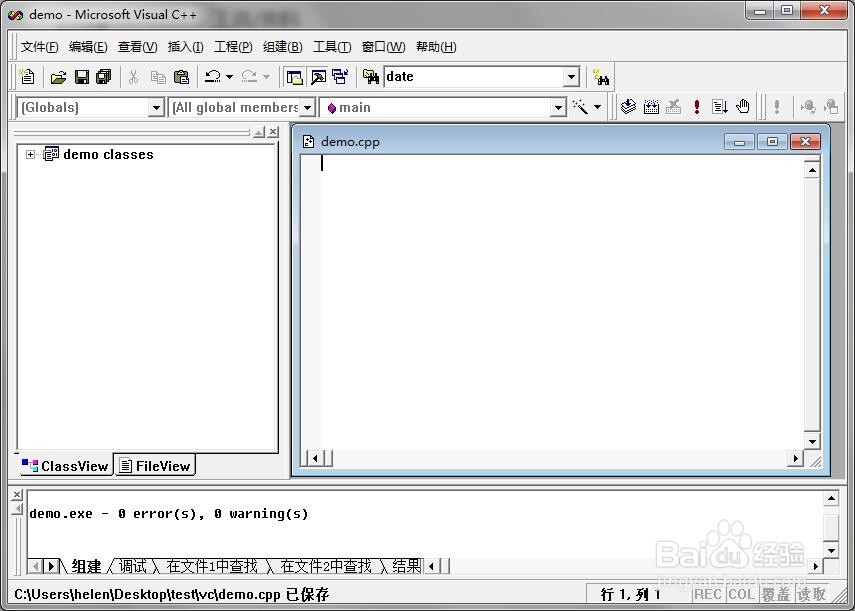Switch to the FileView tab
The height and width of the screenshot is (611, 855).
tap(155, 466)
